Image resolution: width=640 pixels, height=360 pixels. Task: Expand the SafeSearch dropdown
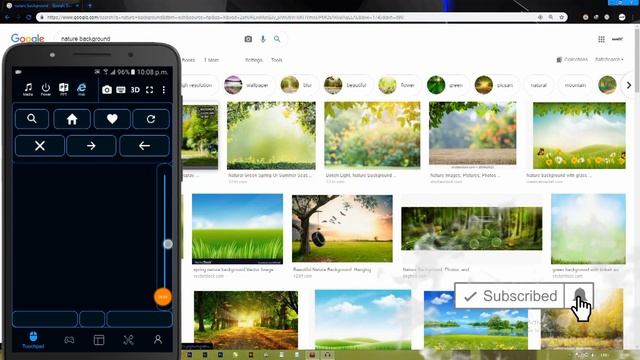click(609, 60)
